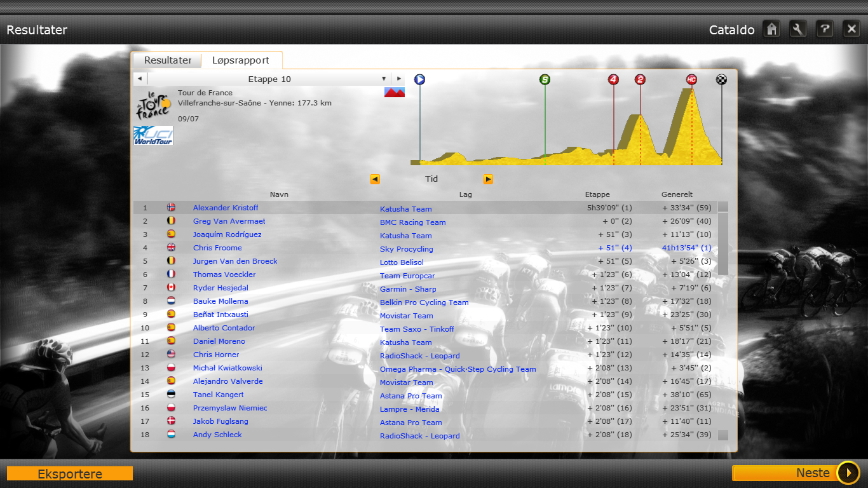The width and height of the screenshot is (868, 488).
Task: Switch to next classification after Tid
Action: point(488,179)
